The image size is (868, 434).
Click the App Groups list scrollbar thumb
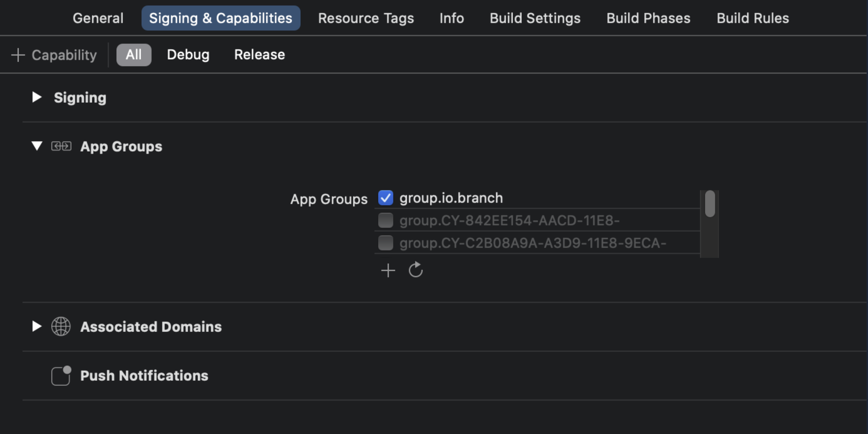click(710, 203)
